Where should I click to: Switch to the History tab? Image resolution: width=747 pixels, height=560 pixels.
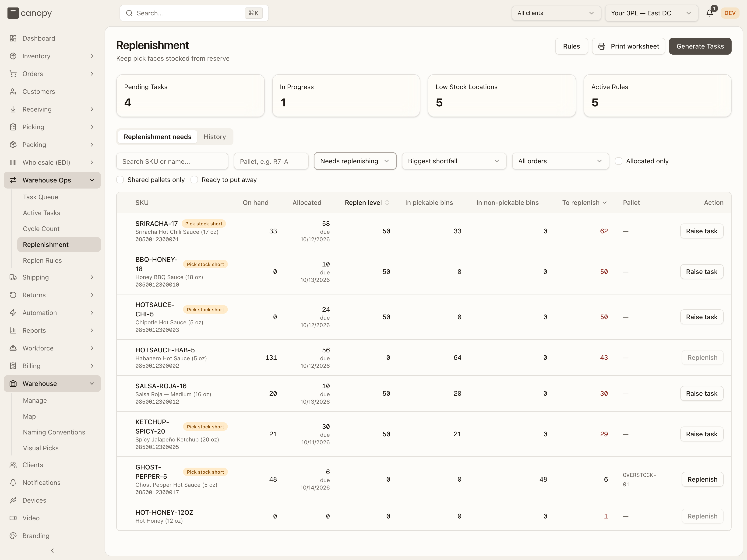coord(215,137)
